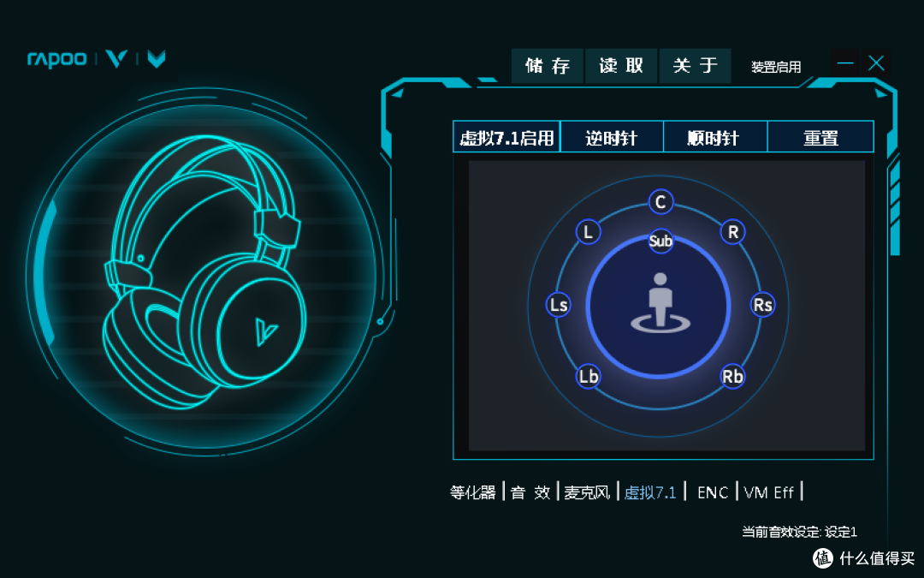Click the second V gaming logo
This screenshot has width=924, height=578.
tap(157, 58)
